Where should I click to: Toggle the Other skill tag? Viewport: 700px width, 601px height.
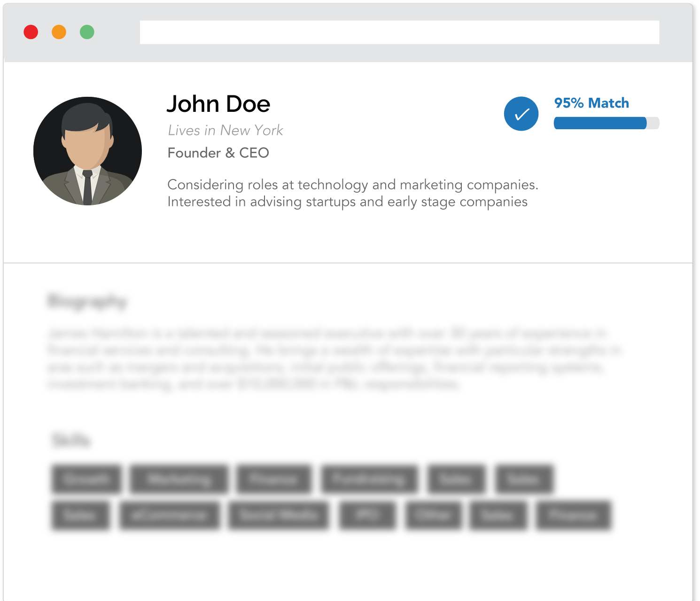click(433, 516)
